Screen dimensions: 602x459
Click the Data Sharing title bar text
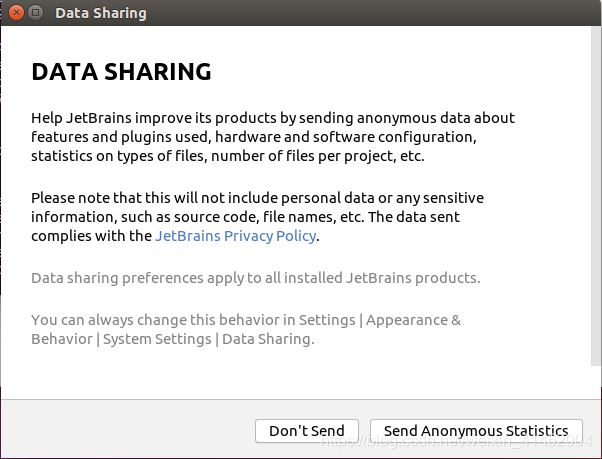[x=101, y=13]
